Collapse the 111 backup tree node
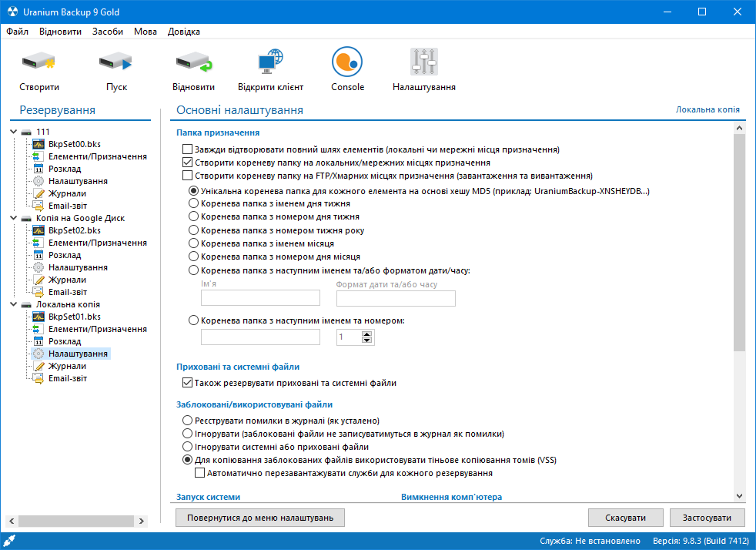756x550 pixels. pyautogui.click(x=14, y=132)
